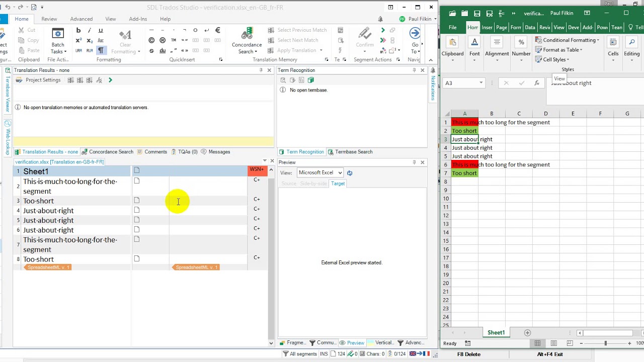Open the Go To dropdown
Image resolution: width=644 pixels, height=362 pixels.
point(415,41)
